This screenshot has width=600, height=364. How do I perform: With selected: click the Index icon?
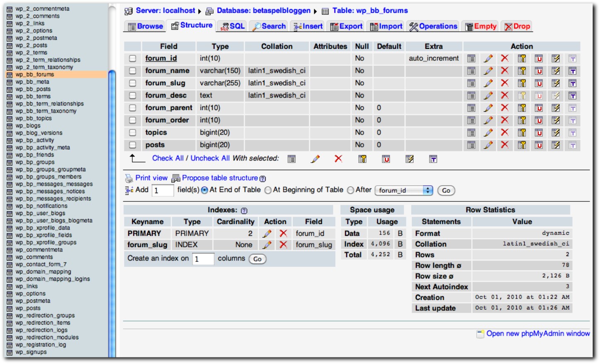point(410,159)
